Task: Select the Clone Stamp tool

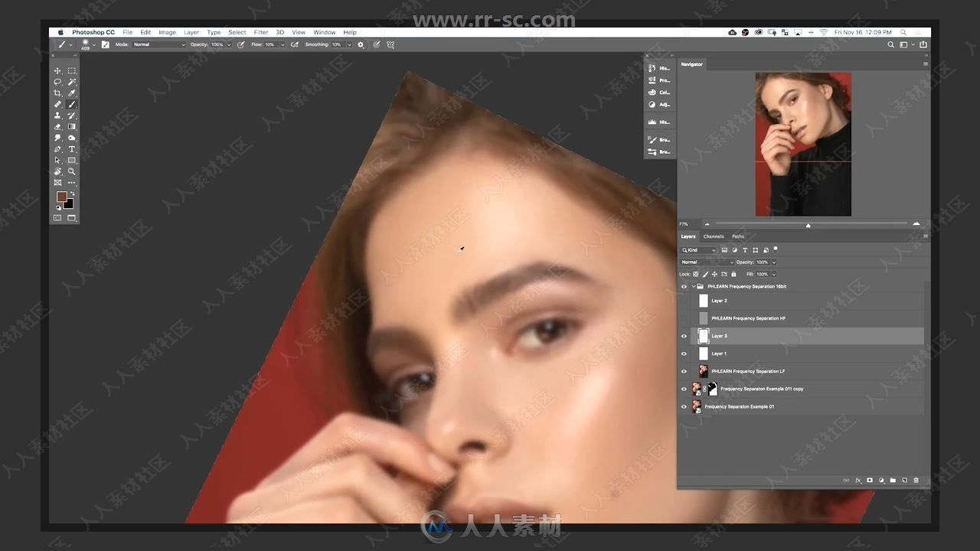Action: 57,116
